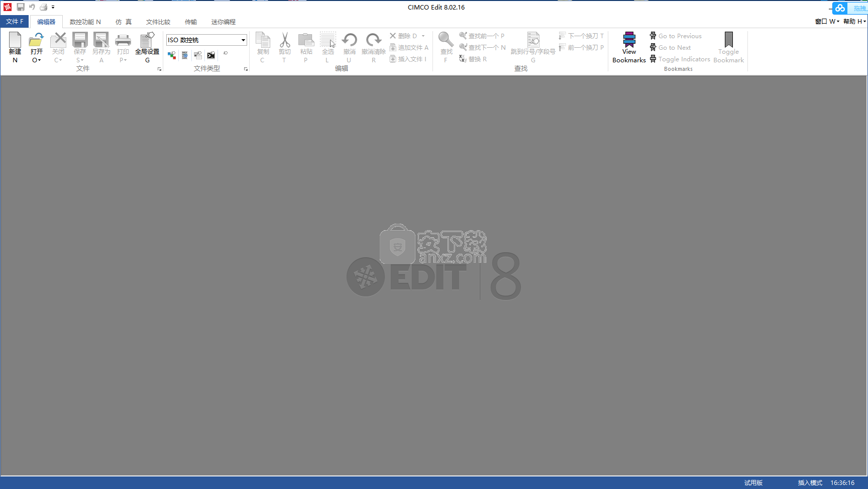Click 下一个换刀 T next tool change
Screen dimensions: 868x489
point(581,36)
